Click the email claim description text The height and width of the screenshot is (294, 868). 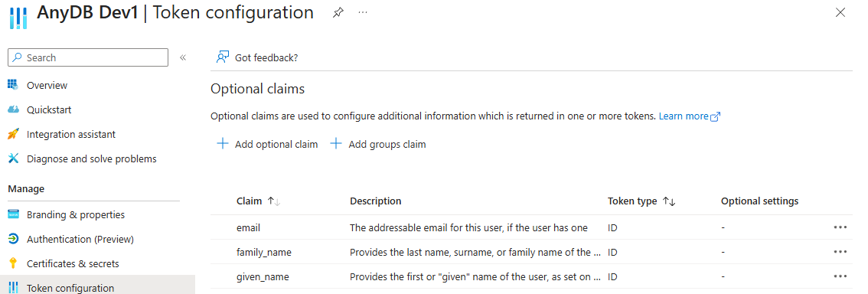468,227
